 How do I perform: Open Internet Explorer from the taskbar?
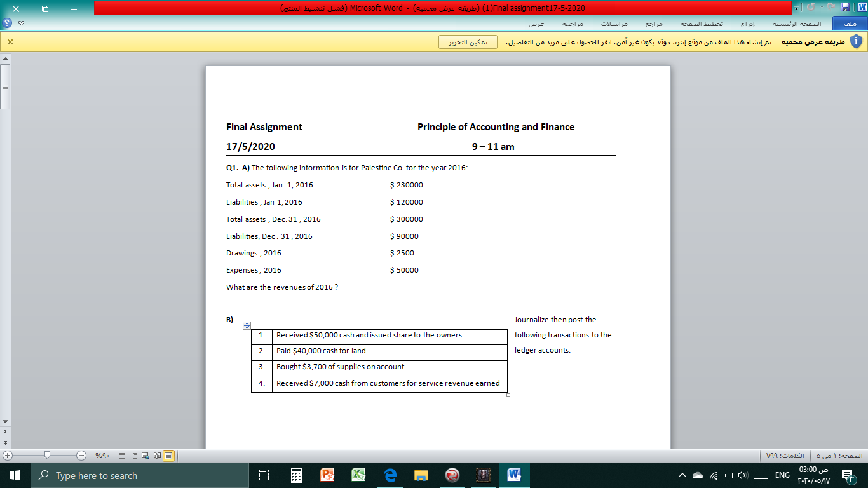click(x=389, y=475)
